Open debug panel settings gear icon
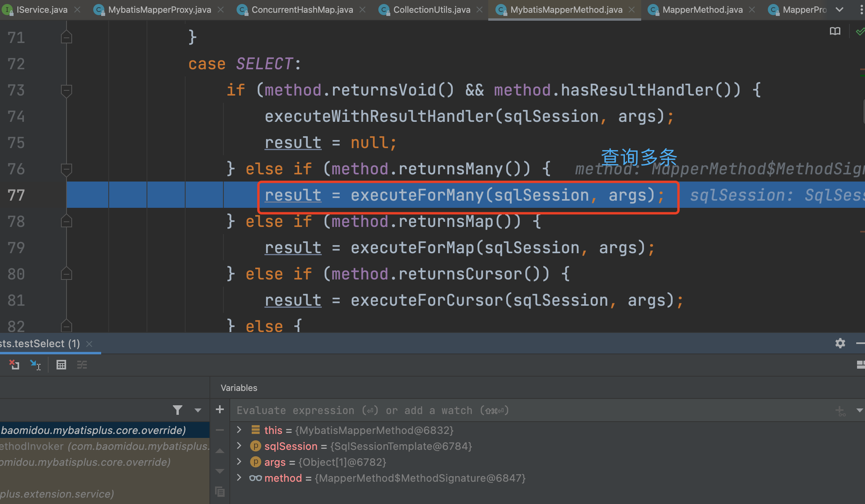Image resolution: width=865 pixels, height=504 pixels. (840, 343)
